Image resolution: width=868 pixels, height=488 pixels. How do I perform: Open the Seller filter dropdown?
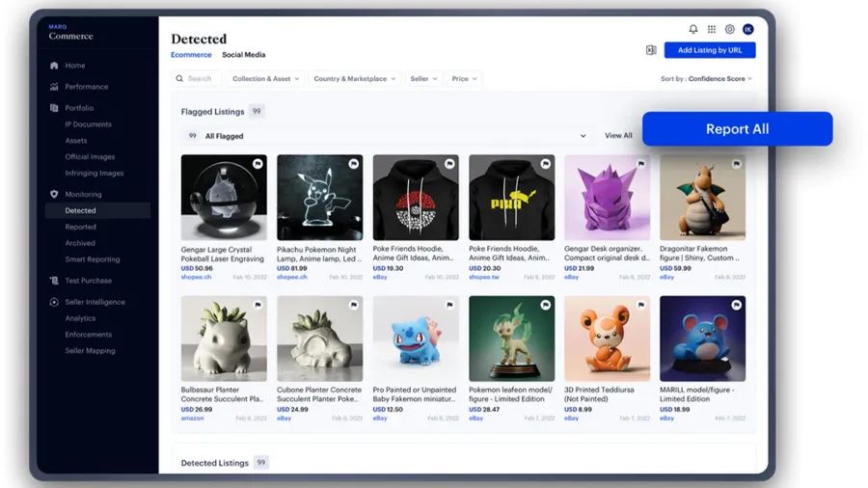[x=423, y=78]
